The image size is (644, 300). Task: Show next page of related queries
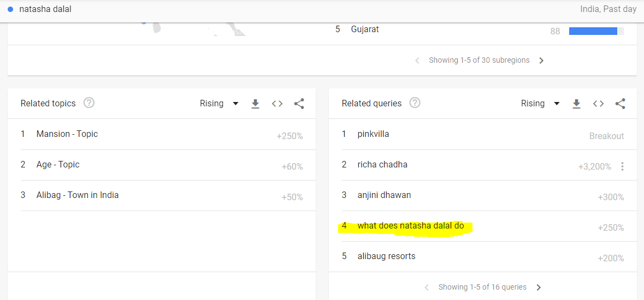coord(539,287)
